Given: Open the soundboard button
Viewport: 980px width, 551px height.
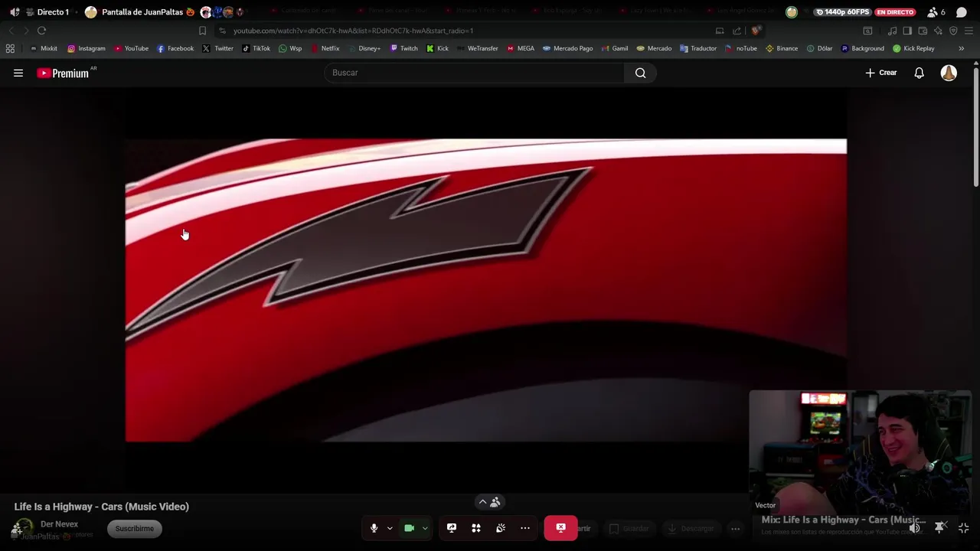Looking at the screenshot, I should pos(501,528).
